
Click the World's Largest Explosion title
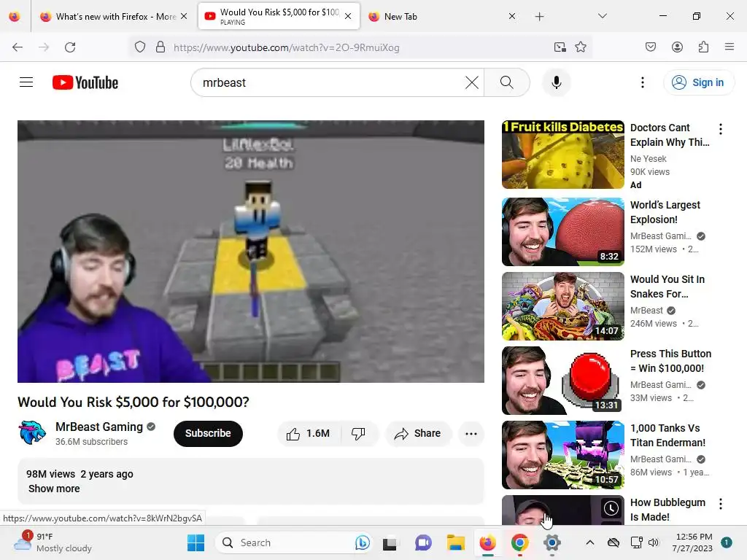coord(665,212)
